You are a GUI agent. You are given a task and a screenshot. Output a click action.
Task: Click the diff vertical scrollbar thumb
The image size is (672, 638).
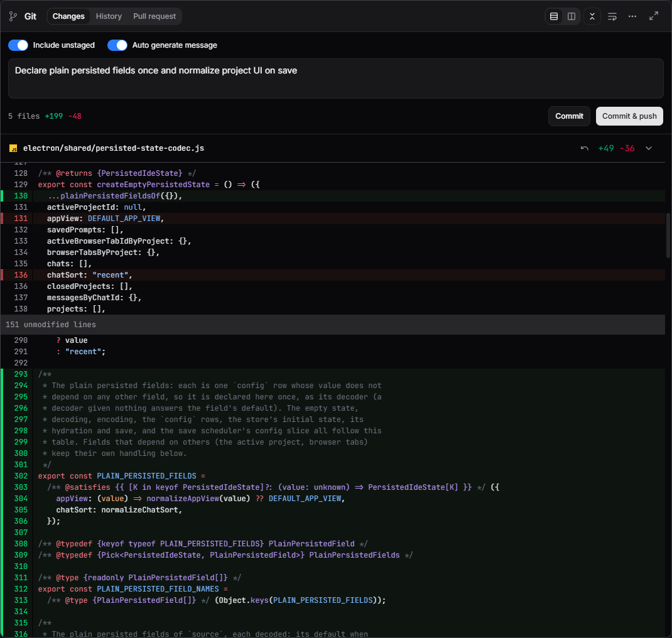tap(669, 235)
